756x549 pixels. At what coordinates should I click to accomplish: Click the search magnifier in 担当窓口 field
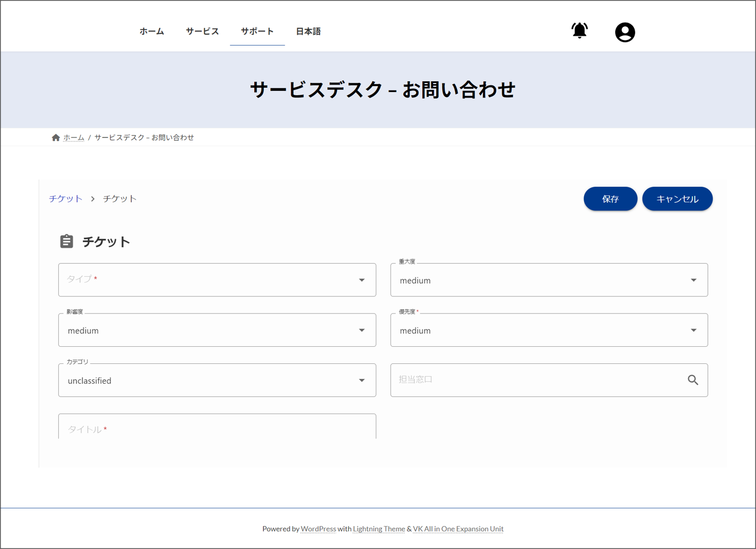(693, 380)
